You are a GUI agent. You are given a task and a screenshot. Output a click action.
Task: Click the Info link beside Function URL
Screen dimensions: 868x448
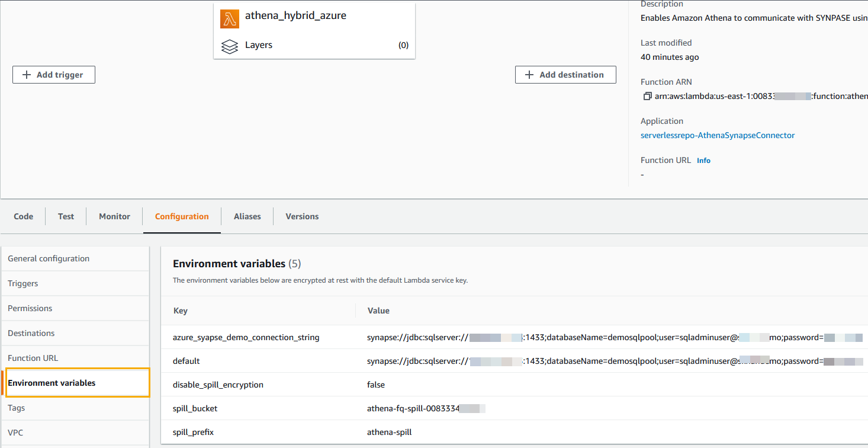pyautogui.click(x=703, y=161)
